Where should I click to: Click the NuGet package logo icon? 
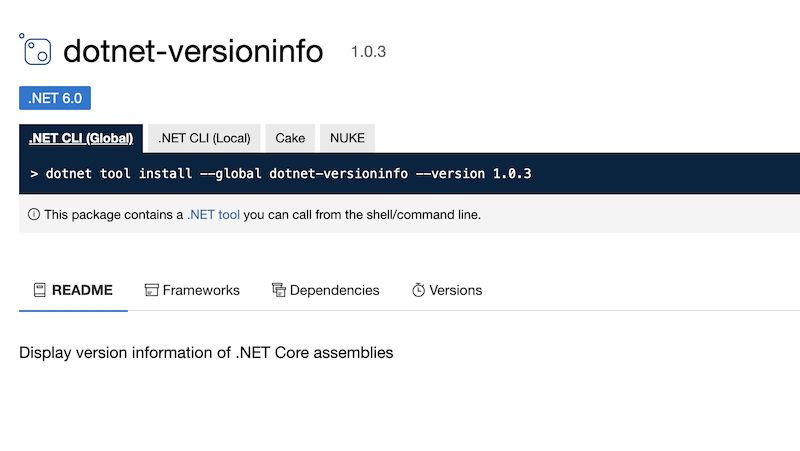click(35, 49)
